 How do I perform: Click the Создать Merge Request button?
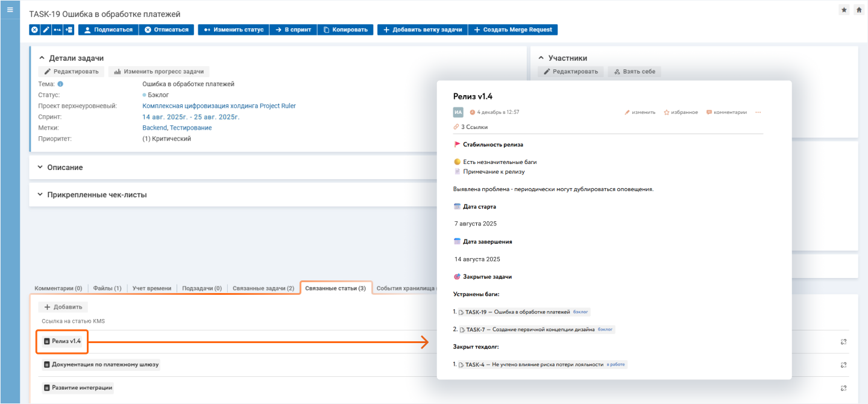click(513, 30)
